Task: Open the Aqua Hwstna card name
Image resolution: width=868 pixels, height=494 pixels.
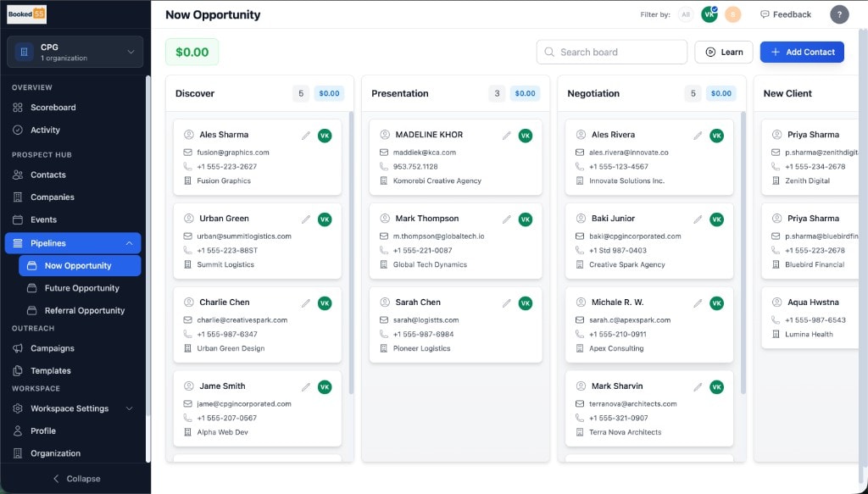Action: [813, 302]
